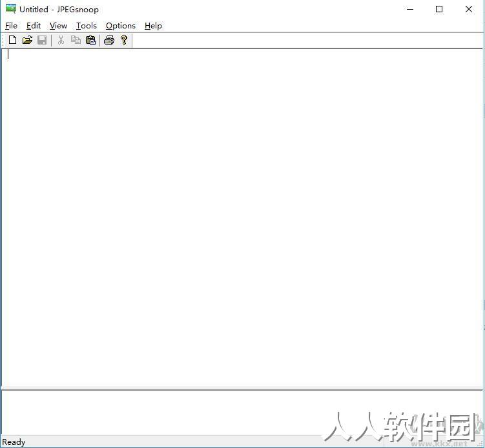The height and width of the screenshot is (448, 485).
Task: Click inside the main report text area
Action: [x=242, y=218]
